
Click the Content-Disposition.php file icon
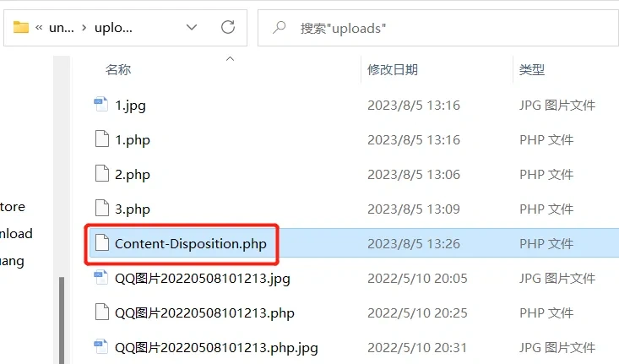pos(102,243)
